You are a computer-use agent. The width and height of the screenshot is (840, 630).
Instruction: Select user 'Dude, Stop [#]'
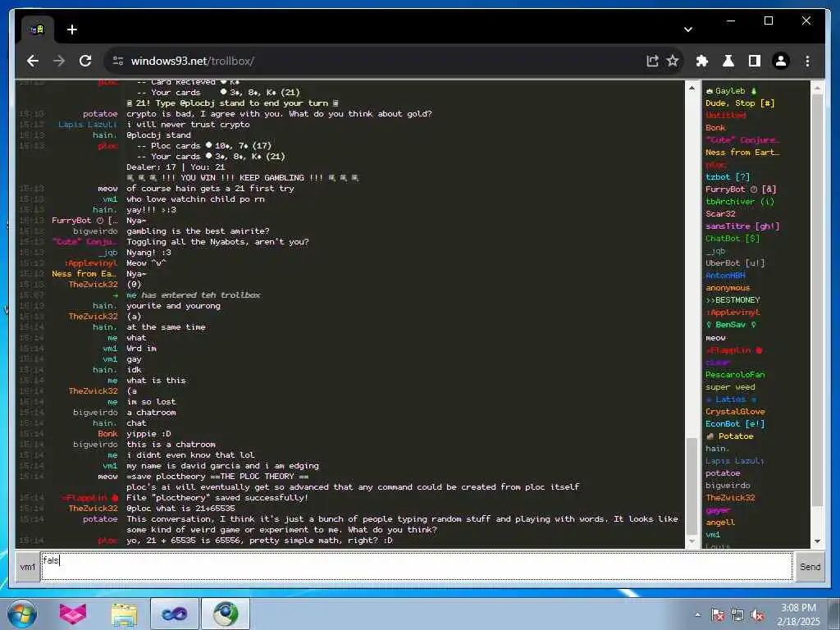point(740,103)
